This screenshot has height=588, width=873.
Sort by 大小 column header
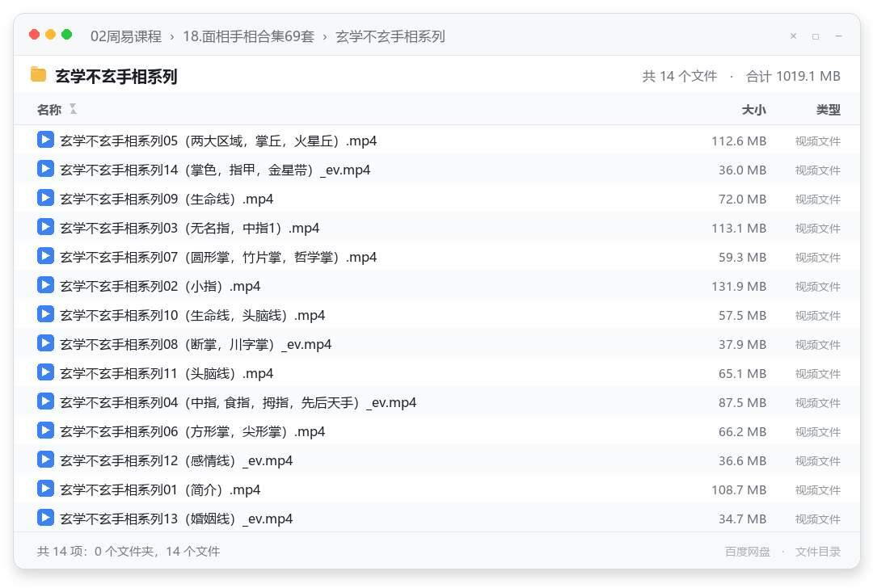click(x=754, y=110)
